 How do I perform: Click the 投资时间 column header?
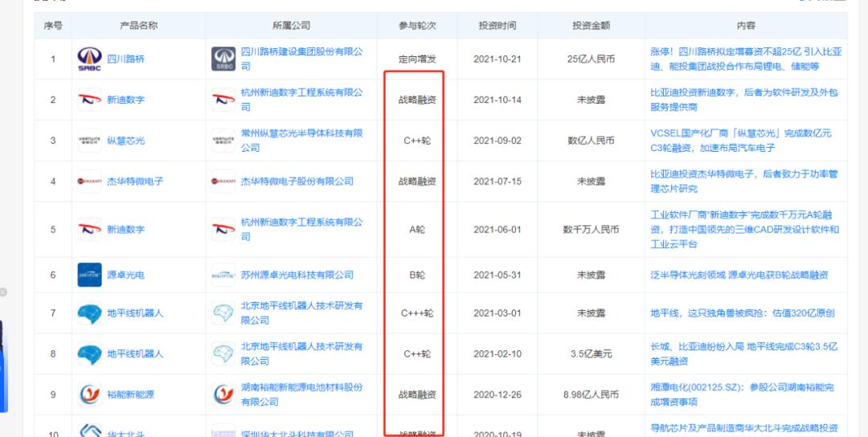497,26
